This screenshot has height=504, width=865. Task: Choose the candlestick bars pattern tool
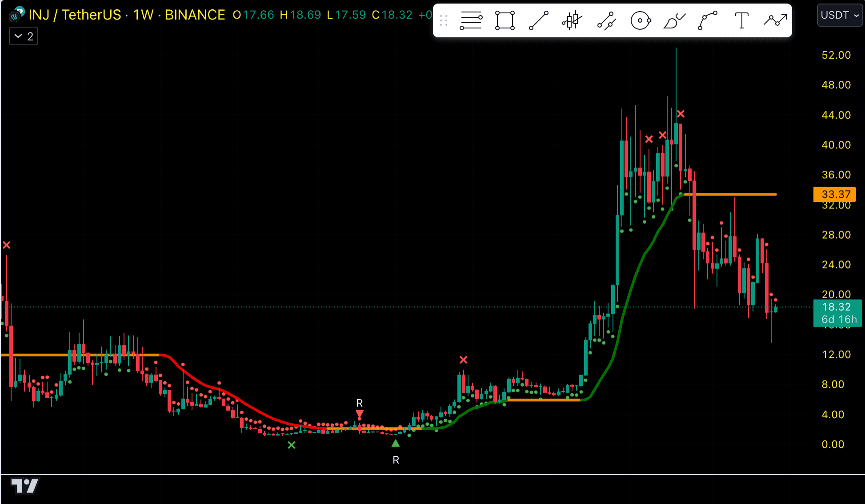tap(573, 20)
